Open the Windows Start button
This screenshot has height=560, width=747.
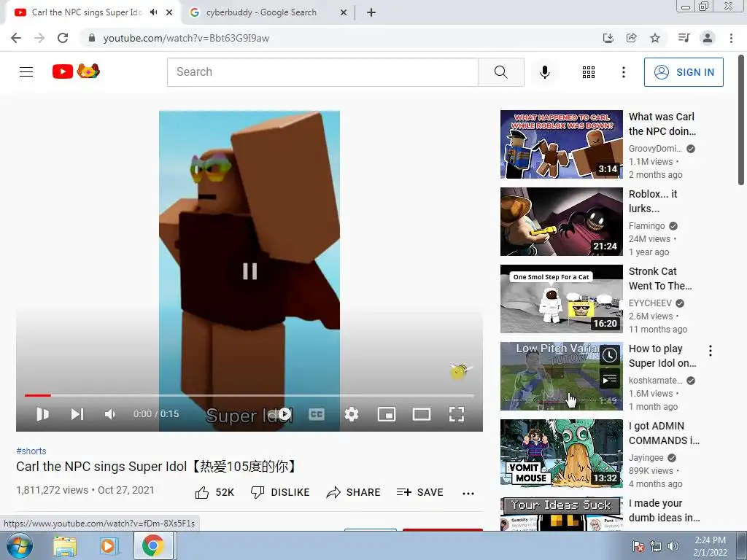click(19, 545)
